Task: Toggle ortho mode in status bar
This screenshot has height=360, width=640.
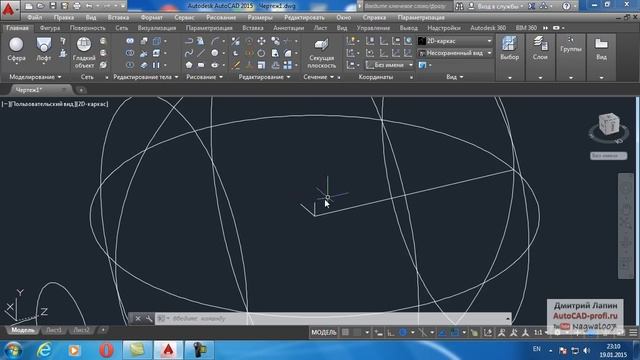Action: 391,333
